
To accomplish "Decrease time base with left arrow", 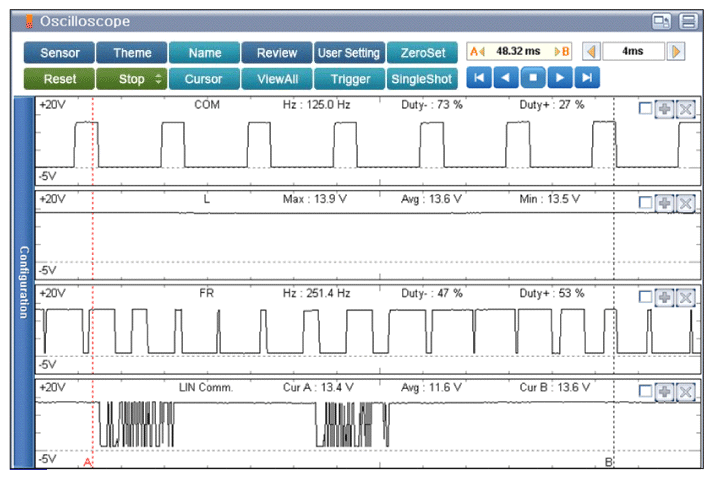I will click(x=590, y=52).
